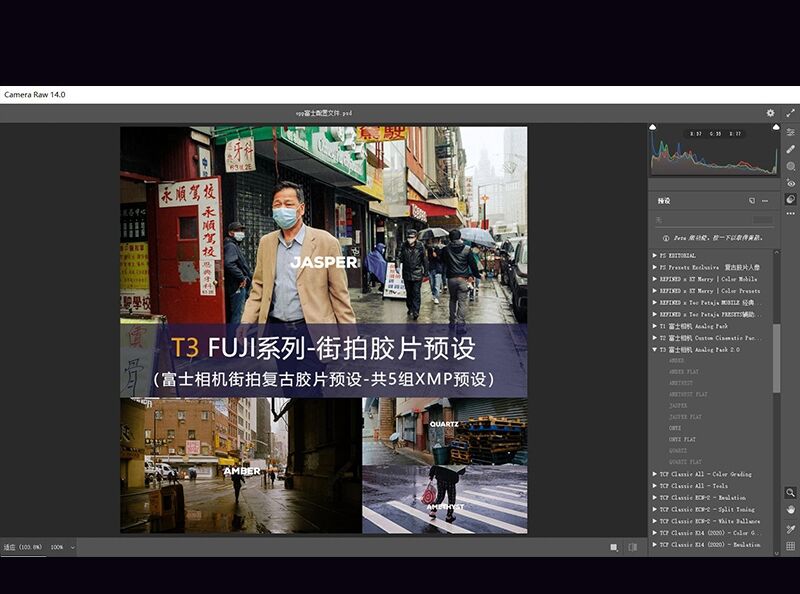Expand the PS EDITORIAL preset group

pyautogui.click(x=655, y=255)
